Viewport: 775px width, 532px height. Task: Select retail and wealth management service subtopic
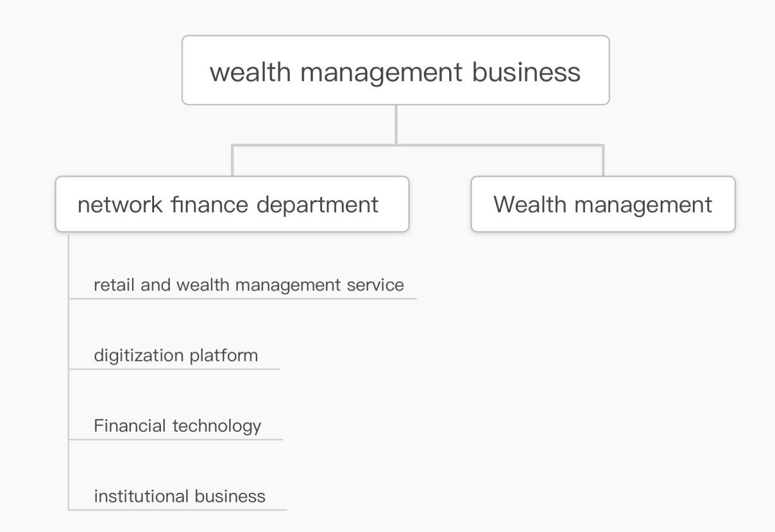248,285
